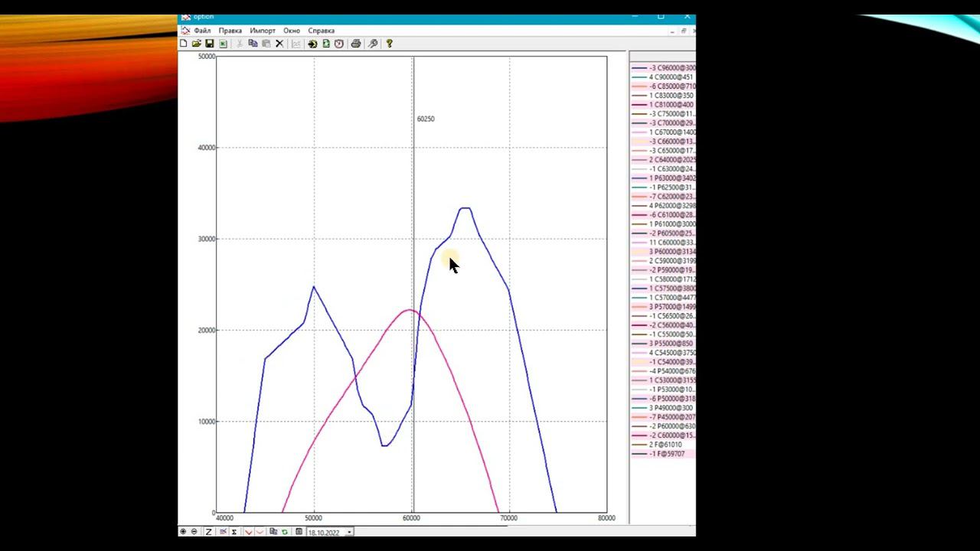Open the Импорт menu
This screenshot has width=980, height=551.
tap(263, 31)
